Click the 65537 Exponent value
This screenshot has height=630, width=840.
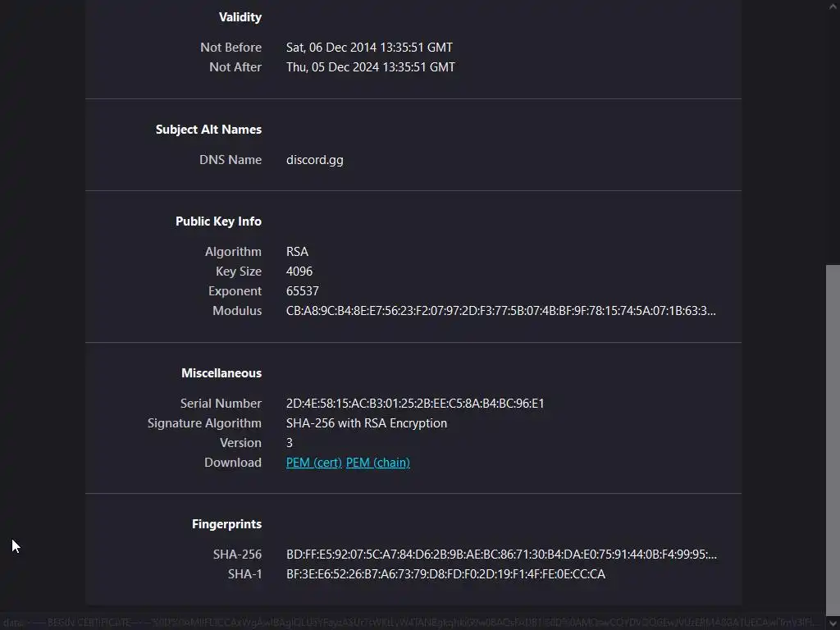302,291
